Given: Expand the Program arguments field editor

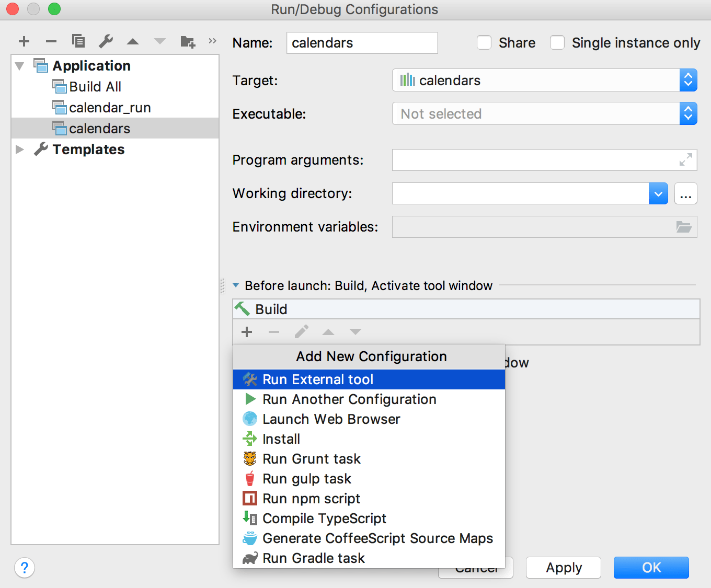Looking at the screenshot, I should pyautogui.click(x=685, y=160).
